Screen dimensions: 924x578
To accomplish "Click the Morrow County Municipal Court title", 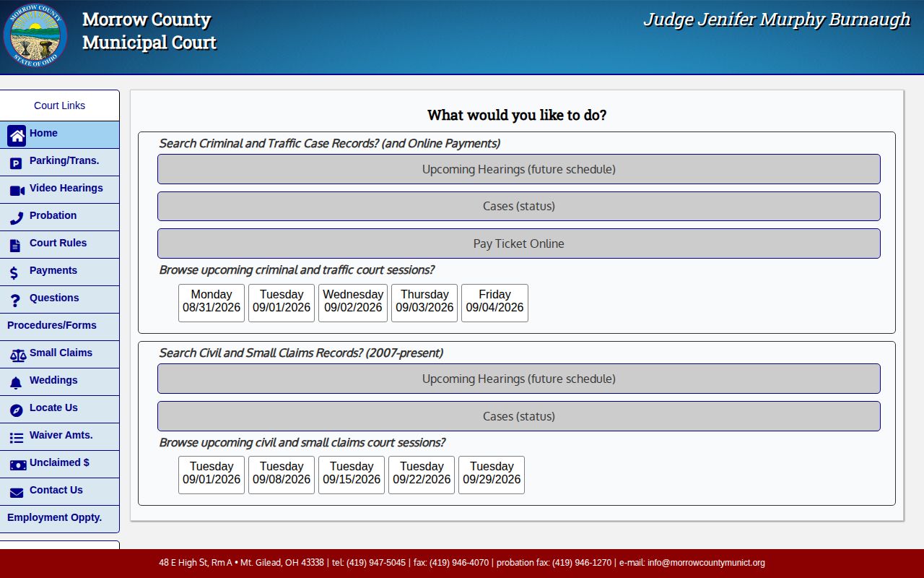I will coord(149,31).
